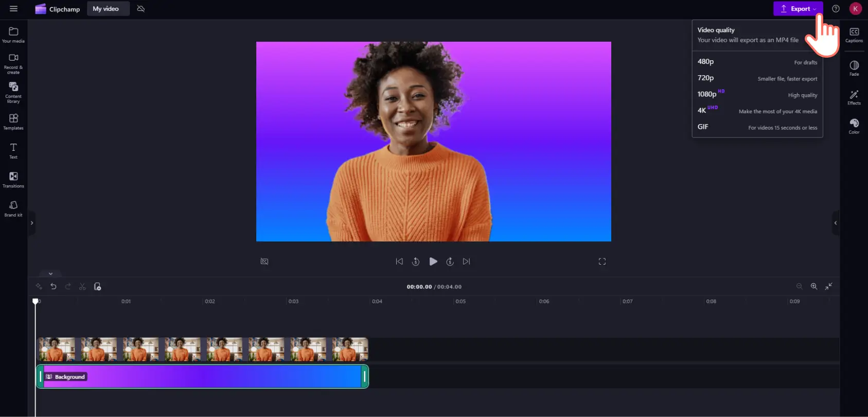868x417 pixels.
Task: Open the Fade panel
Action: point(854,68)
